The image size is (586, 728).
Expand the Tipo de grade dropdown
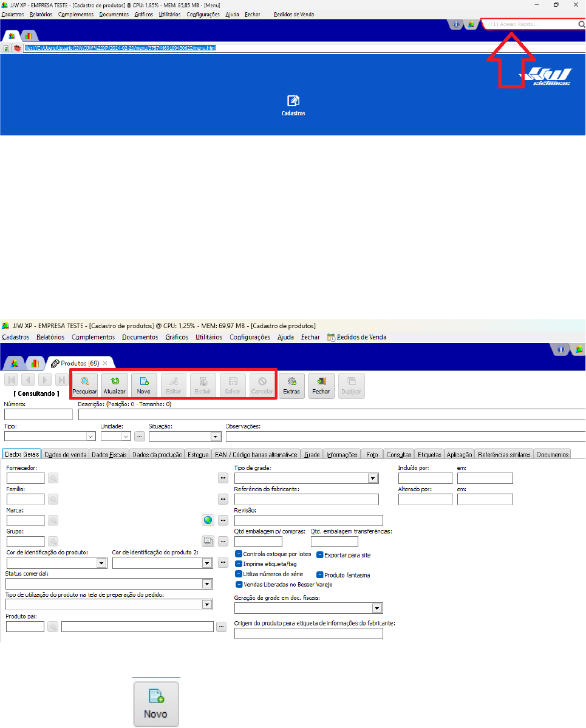373,478
